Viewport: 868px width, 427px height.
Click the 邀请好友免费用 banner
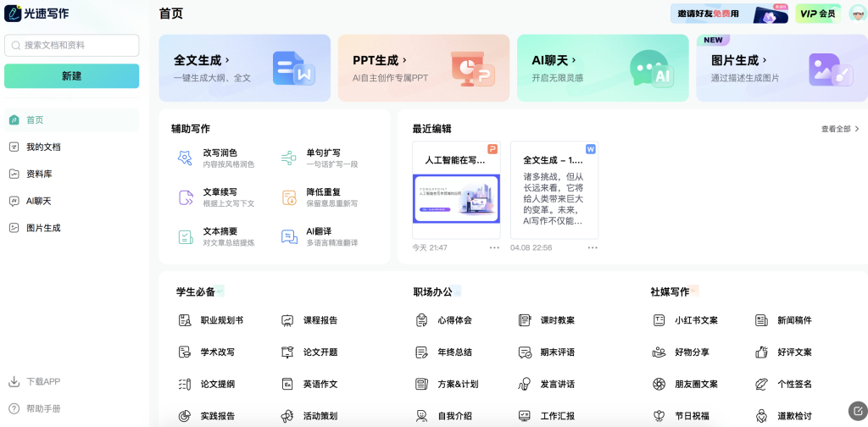(729, 14)
